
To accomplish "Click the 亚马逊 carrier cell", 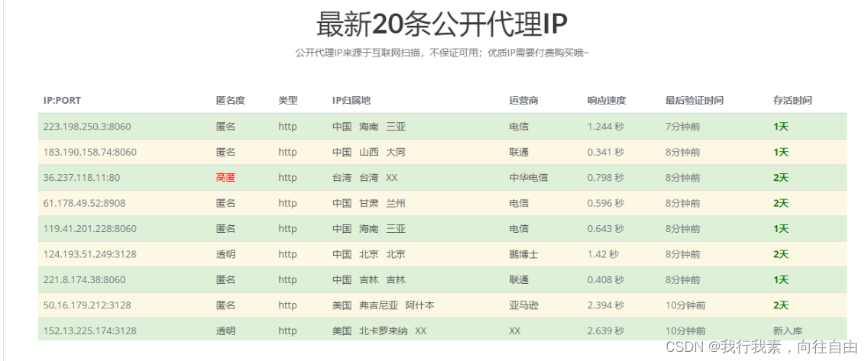I will pyautogui.click(x=523, y=305).
